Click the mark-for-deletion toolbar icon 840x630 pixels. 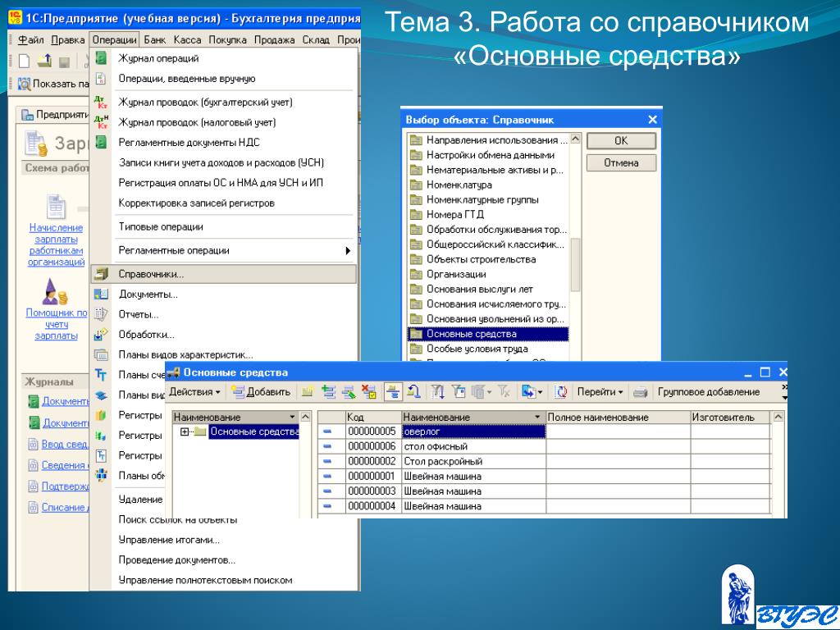click(x=368, y=392)
